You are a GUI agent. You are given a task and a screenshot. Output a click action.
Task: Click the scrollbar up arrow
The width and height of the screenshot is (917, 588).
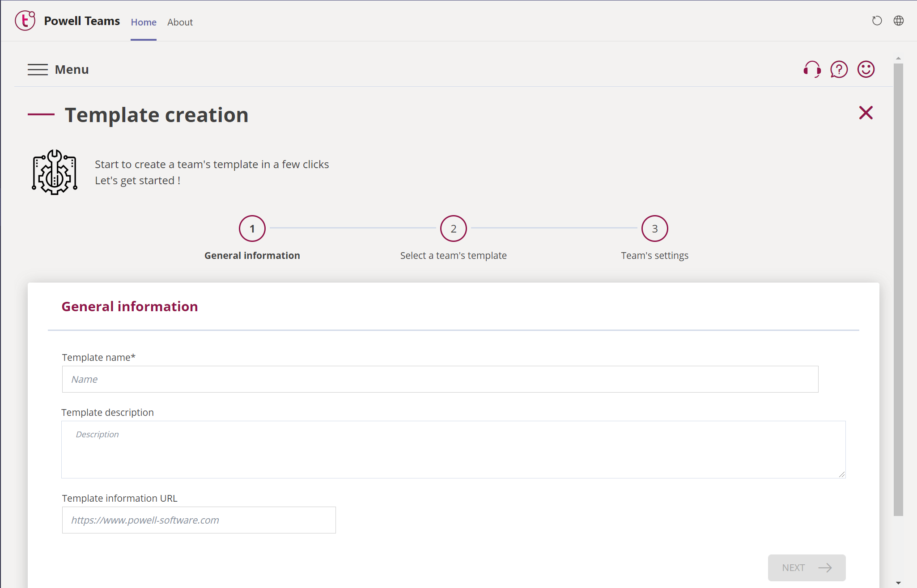point(898,59)
